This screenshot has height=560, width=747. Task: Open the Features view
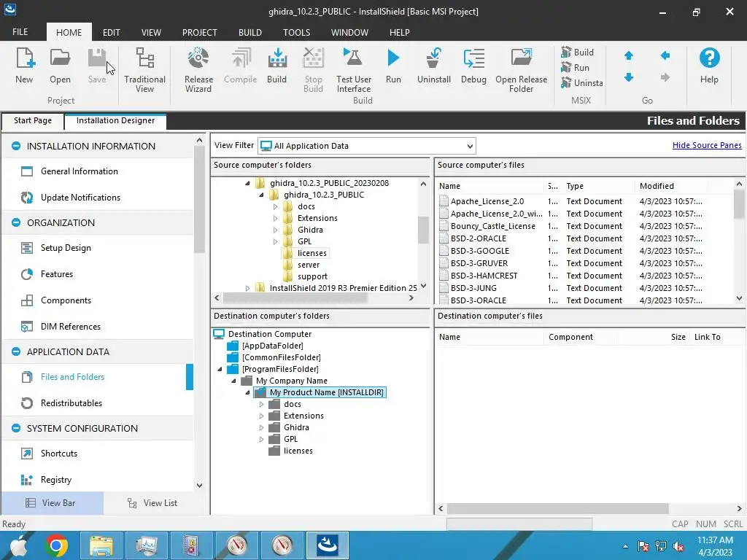(x=57, y=274)
